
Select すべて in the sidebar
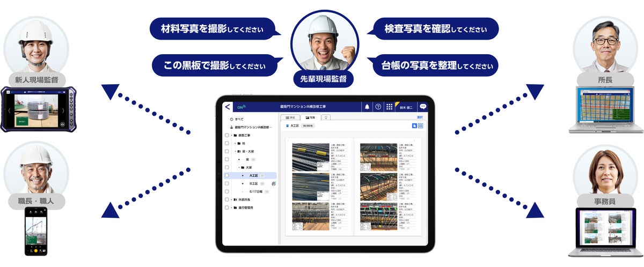coord(240,119)
